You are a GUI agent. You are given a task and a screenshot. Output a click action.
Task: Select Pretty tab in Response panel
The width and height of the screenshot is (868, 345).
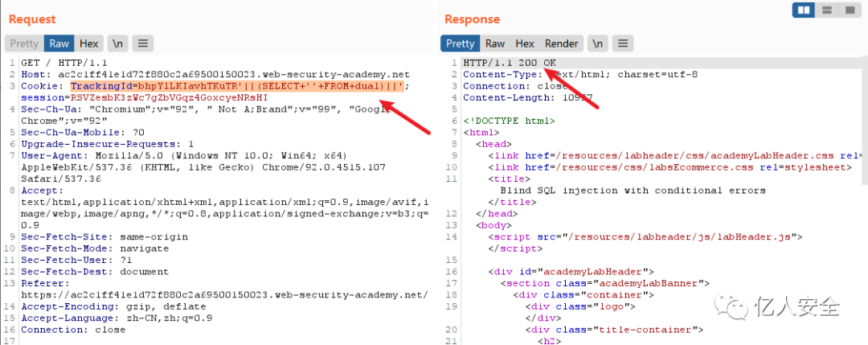[x=460, y=43]
